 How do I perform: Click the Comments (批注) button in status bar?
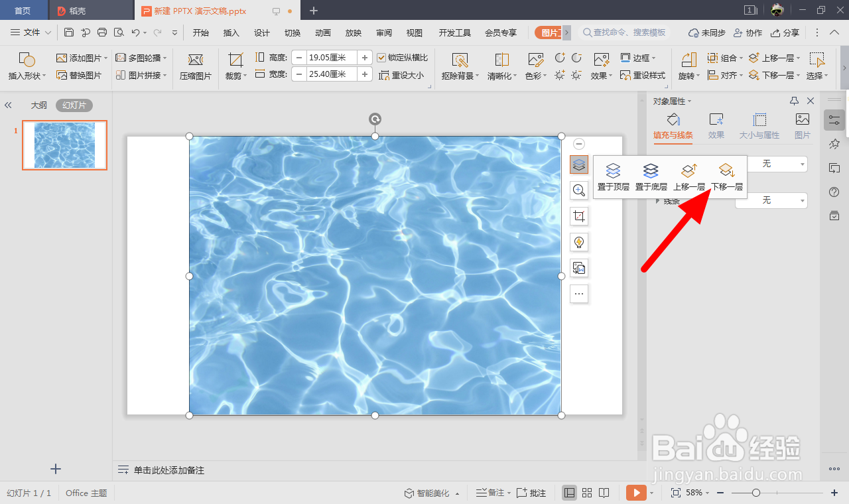click(531, 493)
